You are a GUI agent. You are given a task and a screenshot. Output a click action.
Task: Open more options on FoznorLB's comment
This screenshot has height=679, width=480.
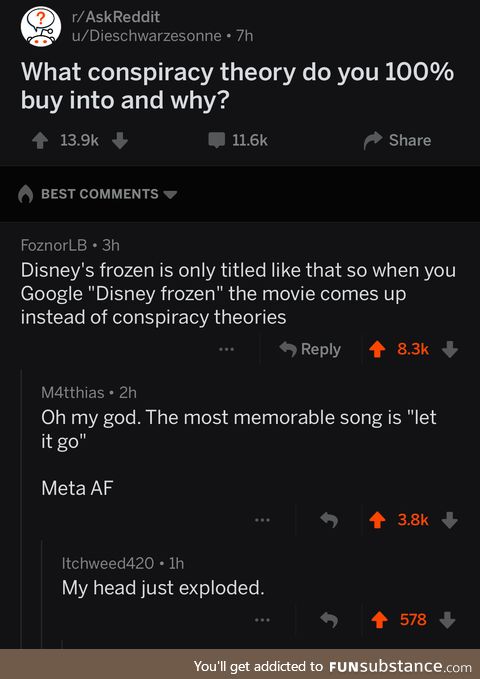(226, 349)
